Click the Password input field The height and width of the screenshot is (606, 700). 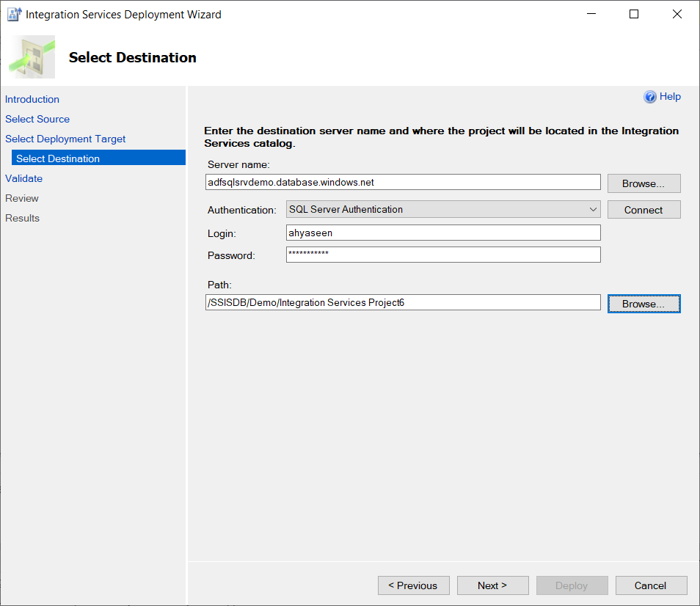442,255
